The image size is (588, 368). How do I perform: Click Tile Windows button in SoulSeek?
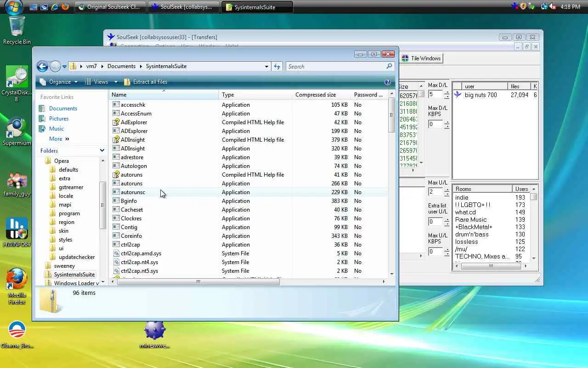(421, 58)
